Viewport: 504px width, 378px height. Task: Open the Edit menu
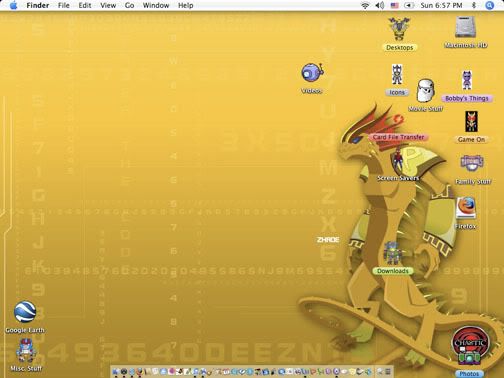coord(85,5)
